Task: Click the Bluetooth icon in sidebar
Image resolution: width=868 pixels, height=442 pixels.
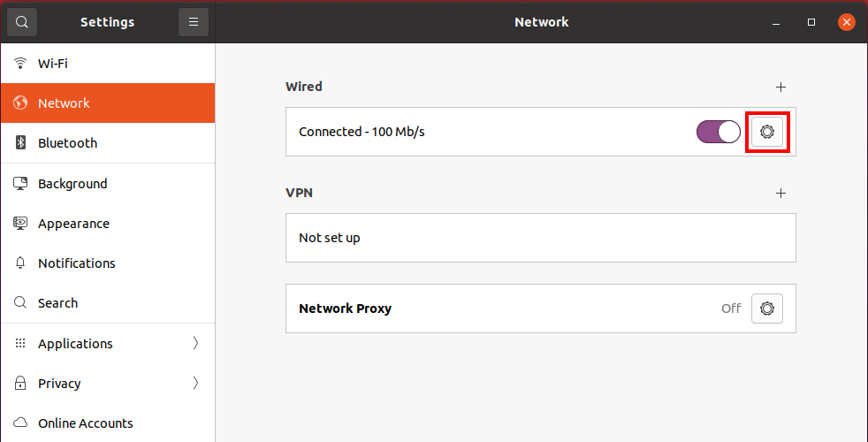Action: click(21, 143)
